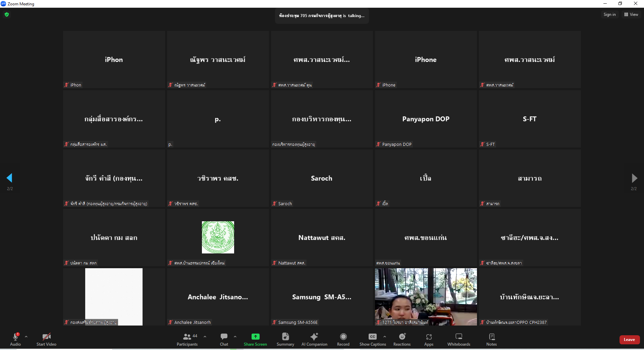Click muted mic icon beside iPhon label
This screenshot has height=350, width=644.
(66, 85)
